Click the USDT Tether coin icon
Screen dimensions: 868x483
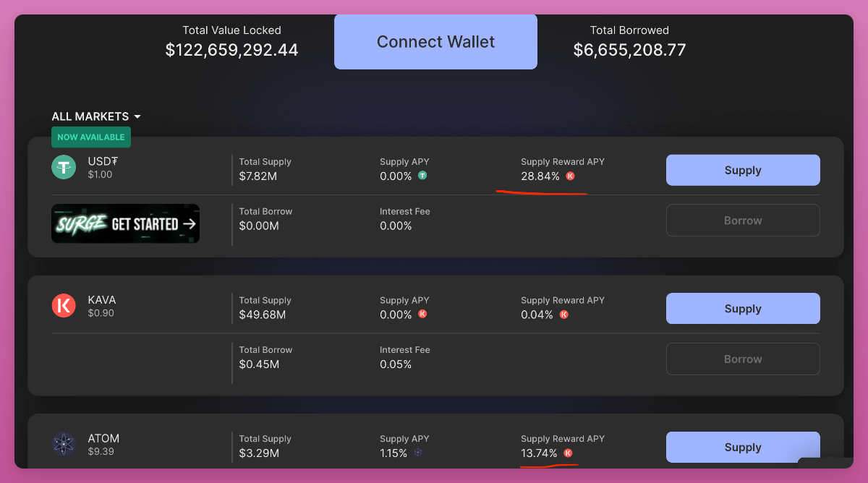click(x=64, y=168)
